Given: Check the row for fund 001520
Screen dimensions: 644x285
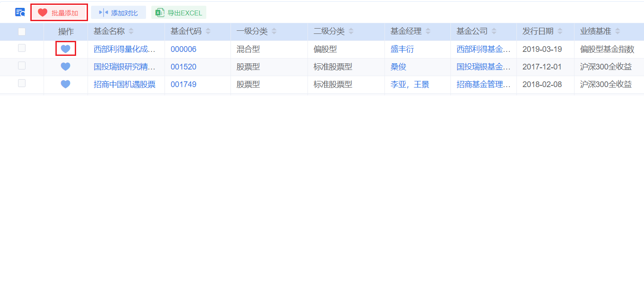Looking at the screenshot, I should 22,66.
